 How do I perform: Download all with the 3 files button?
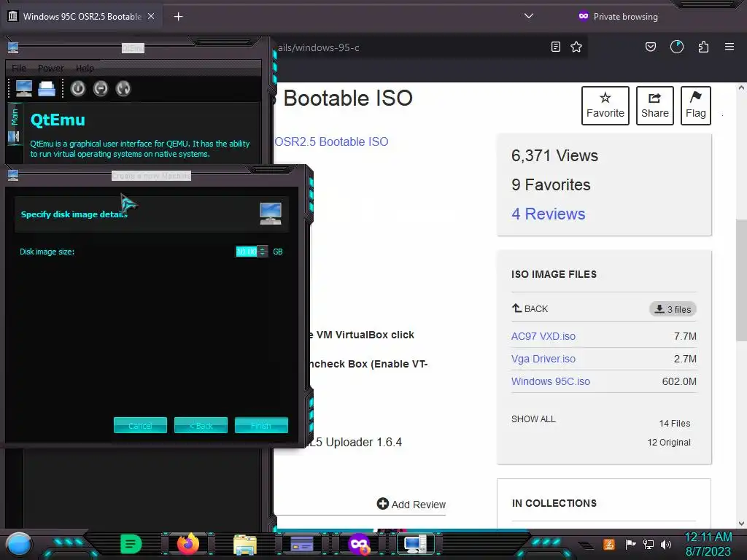point(673,309)
